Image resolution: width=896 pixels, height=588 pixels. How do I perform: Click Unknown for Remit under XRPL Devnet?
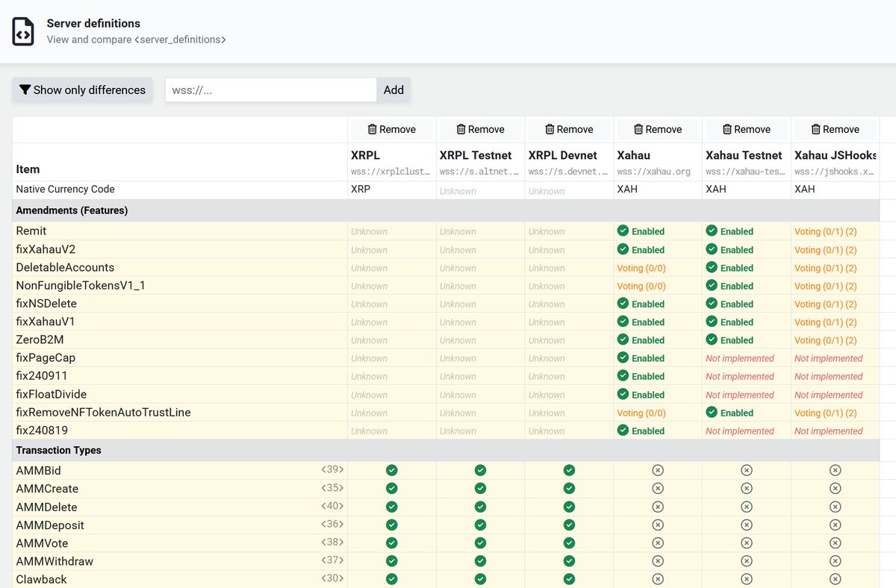(547, 231)
